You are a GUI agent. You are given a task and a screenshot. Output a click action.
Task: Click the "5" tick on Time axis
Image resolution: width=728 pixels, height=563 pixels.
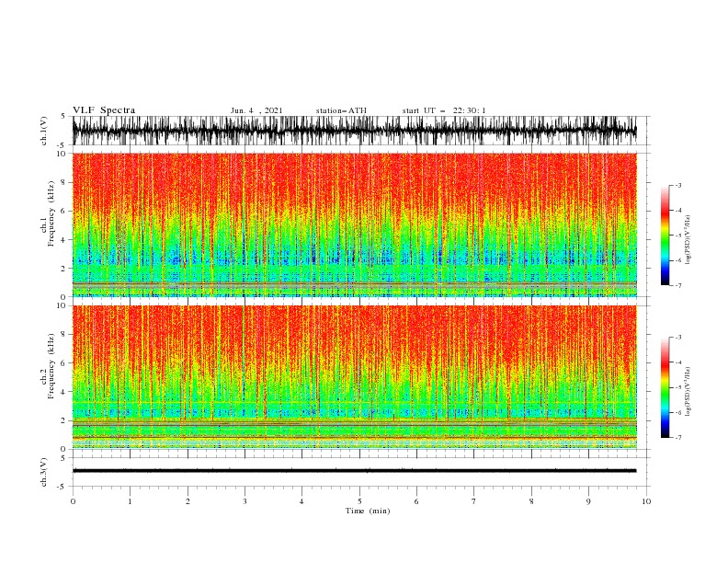[x=359, y=501]
